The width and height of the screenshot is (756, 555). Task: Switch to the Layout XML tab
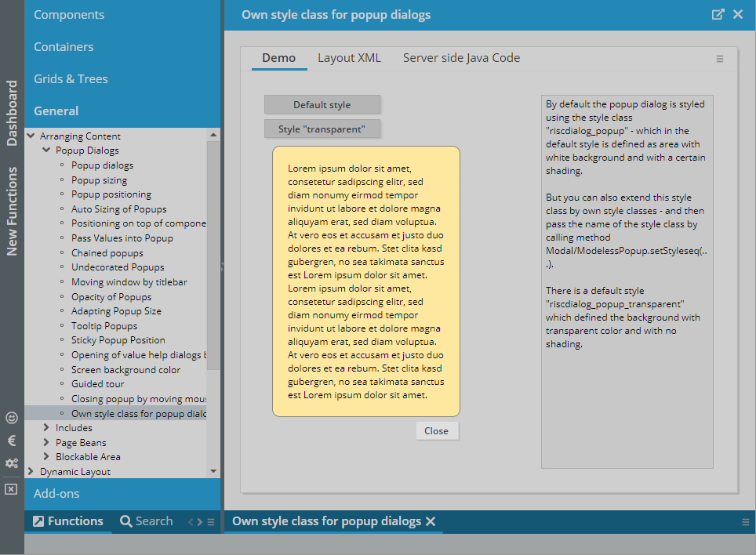(349, 58)
